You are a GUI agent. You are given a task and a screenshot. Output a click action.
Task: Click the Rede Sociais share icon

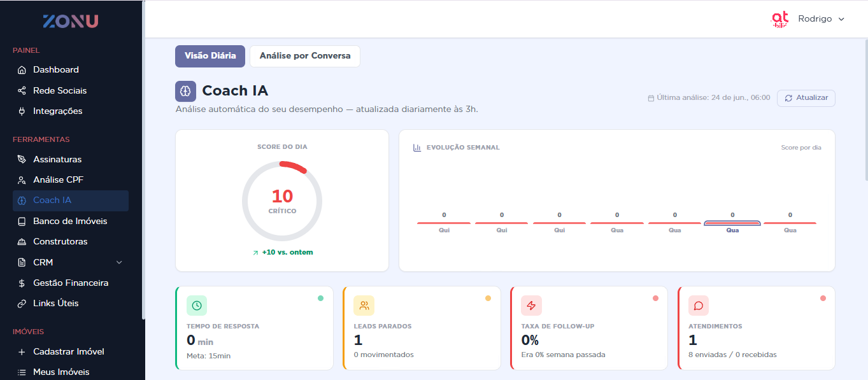pyautogui.click(x=22, y=90)
